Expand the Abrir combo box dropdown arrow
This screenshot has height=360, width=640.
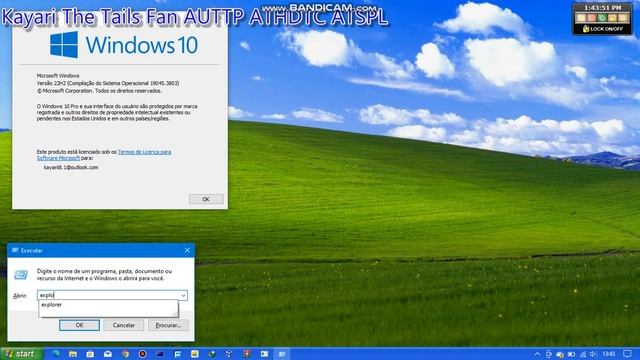(183, 295)
